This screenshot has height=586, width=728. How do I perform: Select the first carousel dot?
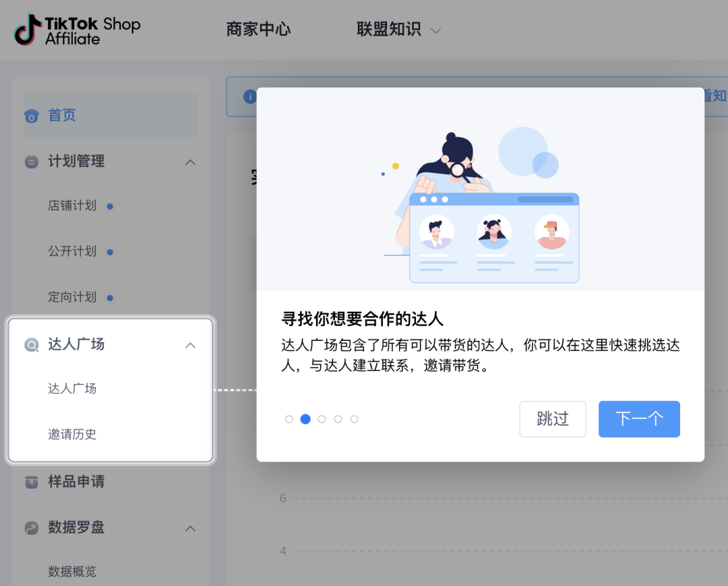pyautogui.click(x=289, y=419)
